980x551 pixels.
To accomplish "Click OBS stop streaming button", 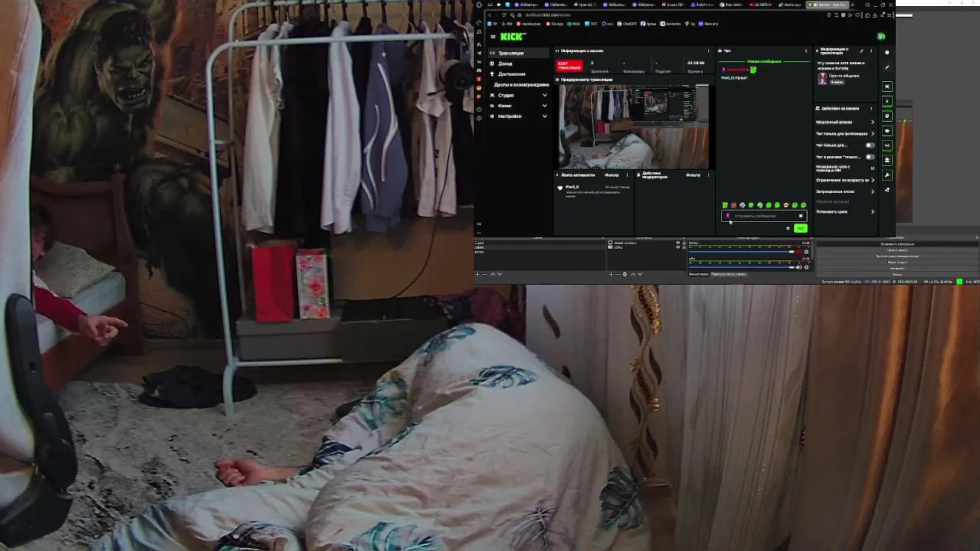I will click(897, 244).
